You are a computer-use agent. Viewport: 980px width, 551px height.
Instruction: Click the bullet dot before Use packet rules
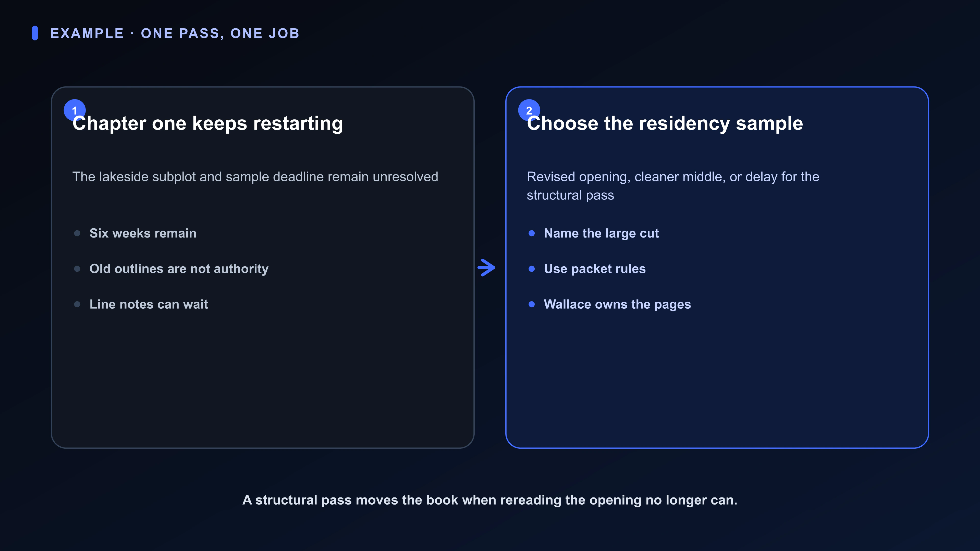click(x=531, y=269)
